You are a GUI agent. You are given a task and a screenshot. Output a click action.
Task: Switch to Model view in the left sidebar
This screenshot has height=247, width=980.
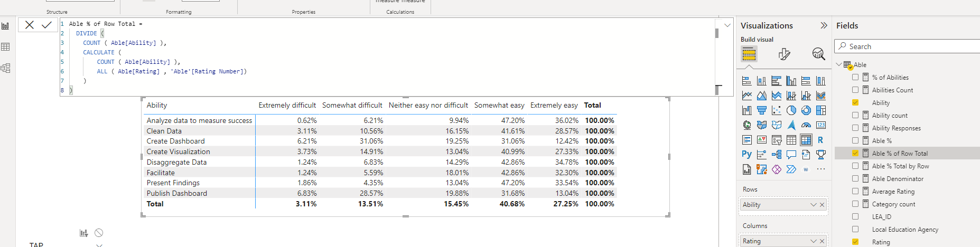click(5, 68)
